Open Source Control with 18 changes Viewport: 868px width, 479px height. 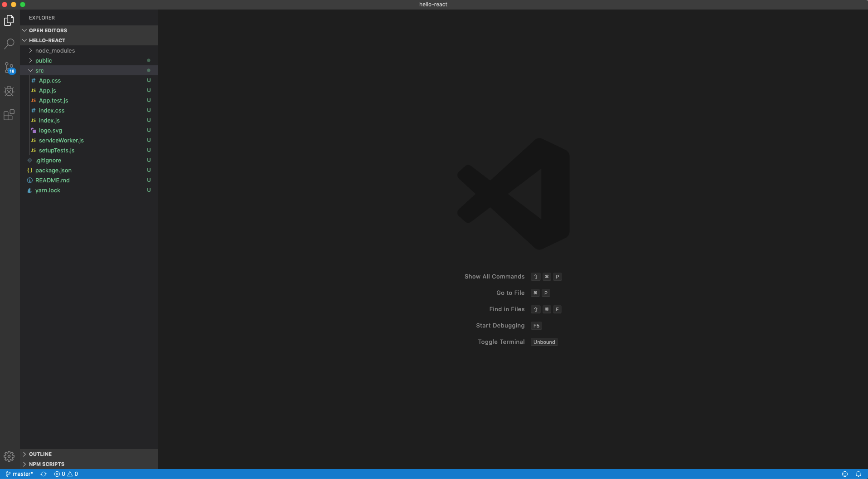[9, 68]
